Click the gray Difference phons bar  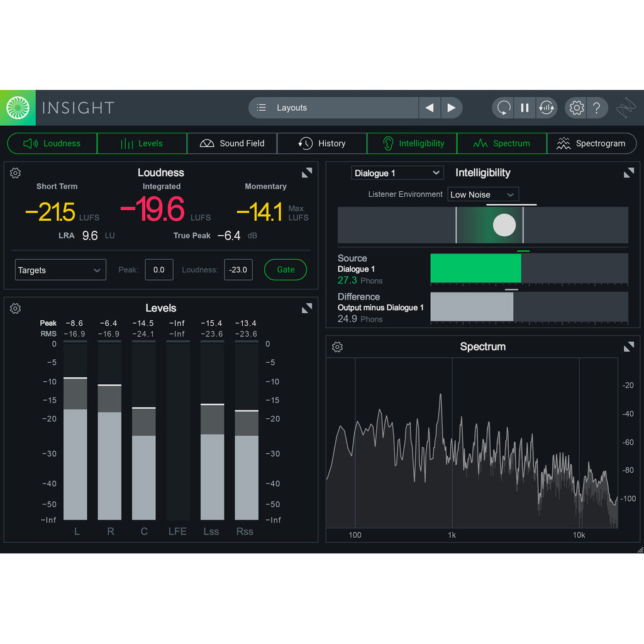(x=472, y=306)
